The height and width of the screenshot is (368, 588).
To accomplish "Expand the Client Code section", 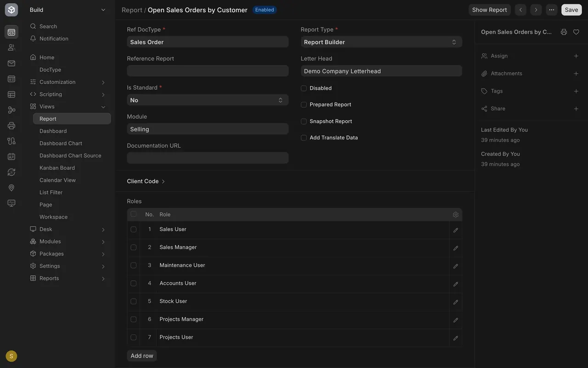I will coord(146,181).
